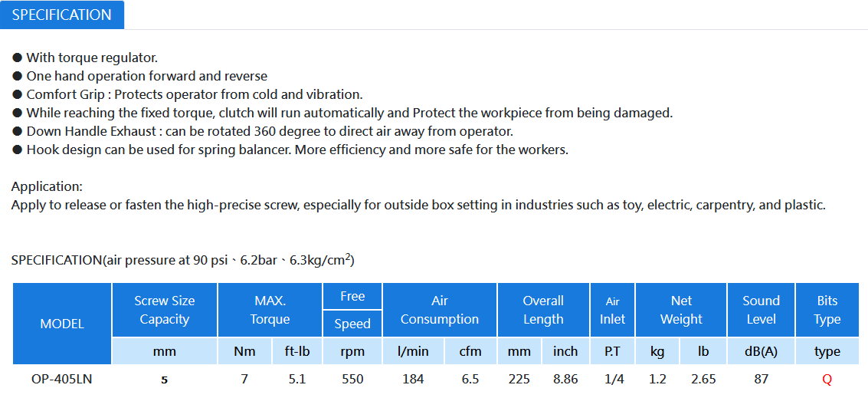
Task: Click the P.T unit cell
Action: 612,351
